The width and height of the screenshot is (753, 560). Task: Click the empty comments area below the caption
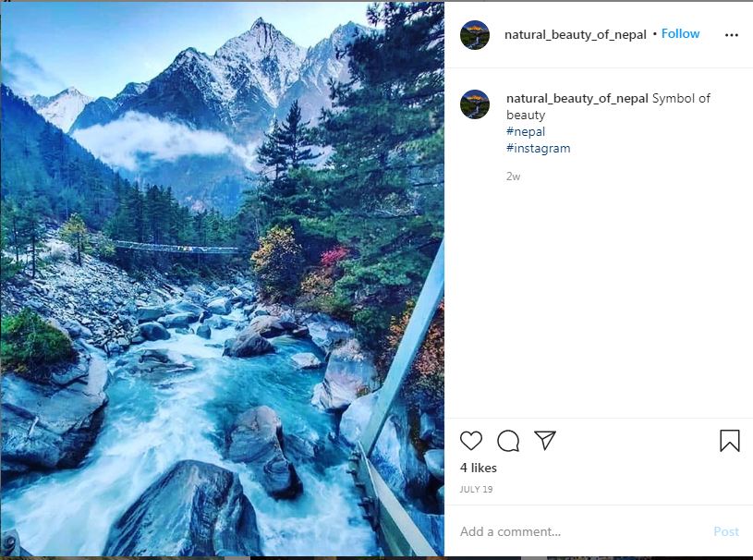pos(599,296)
